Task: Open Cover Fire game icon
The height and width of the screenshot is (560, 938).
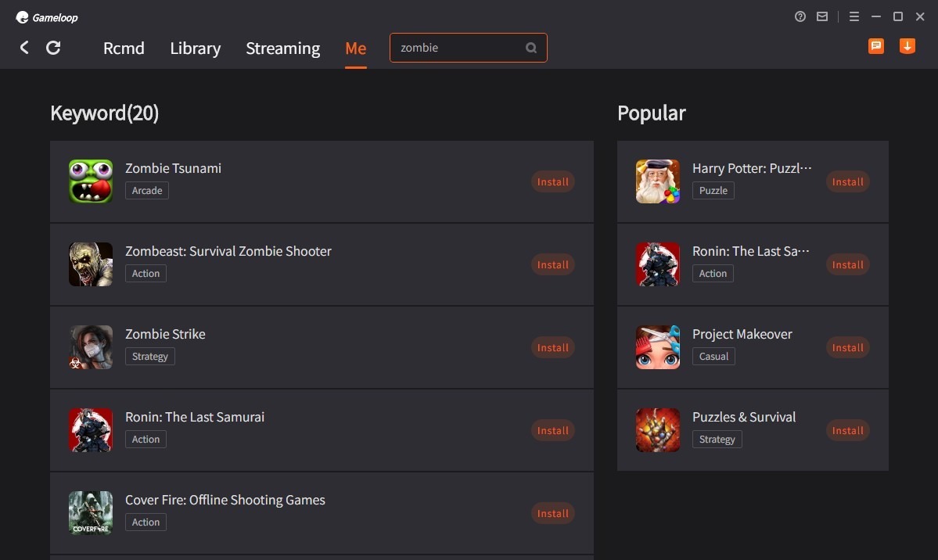Action: 90,513
